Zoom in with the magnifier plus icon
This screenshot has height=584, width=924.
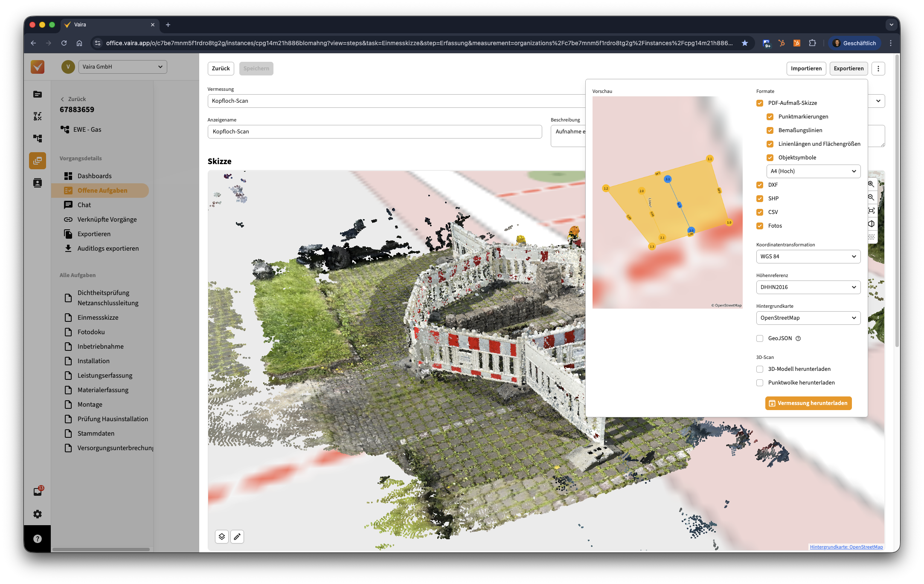click(871, 184)
